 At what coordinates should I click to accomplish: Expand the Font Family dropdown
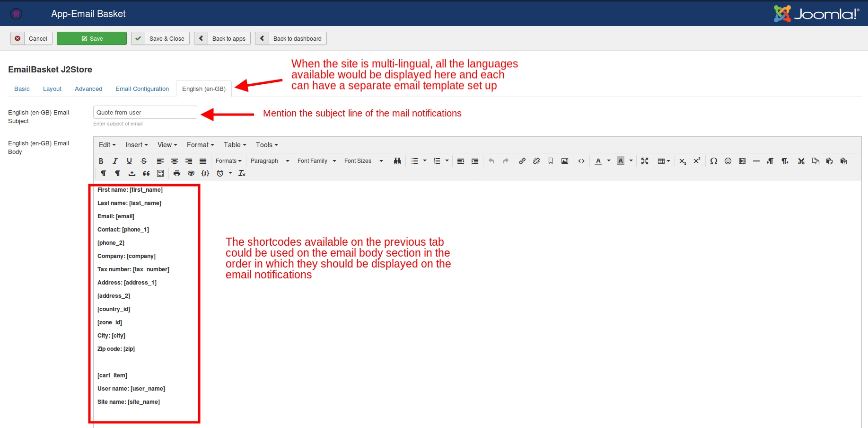click(316, 161)
